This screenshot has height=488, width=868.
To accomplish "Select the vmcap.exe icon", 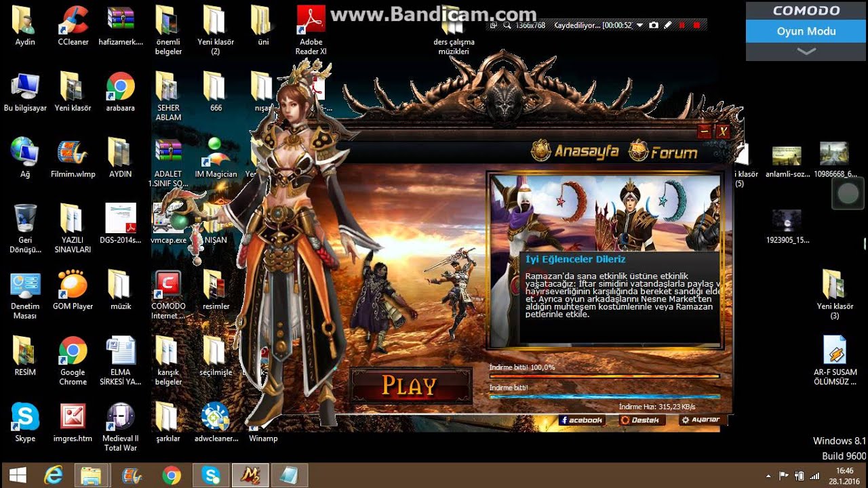I will coord(168,224).
